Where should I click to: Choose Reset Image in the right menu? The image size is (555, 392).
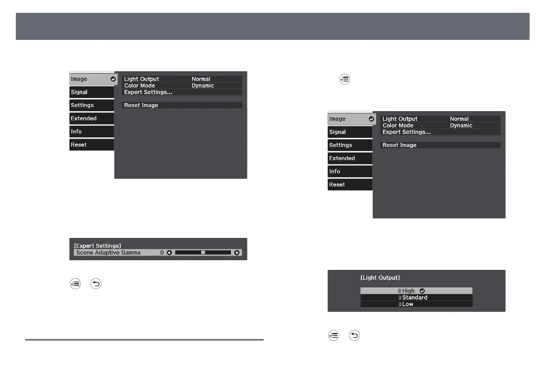[x=440, y=145]
